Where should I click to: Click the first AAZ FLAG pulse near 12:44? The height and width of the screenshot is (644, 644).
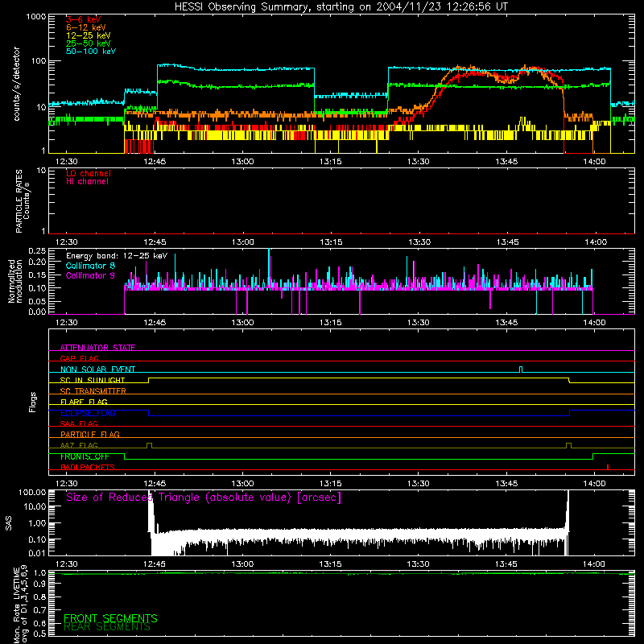click(149, 446)
